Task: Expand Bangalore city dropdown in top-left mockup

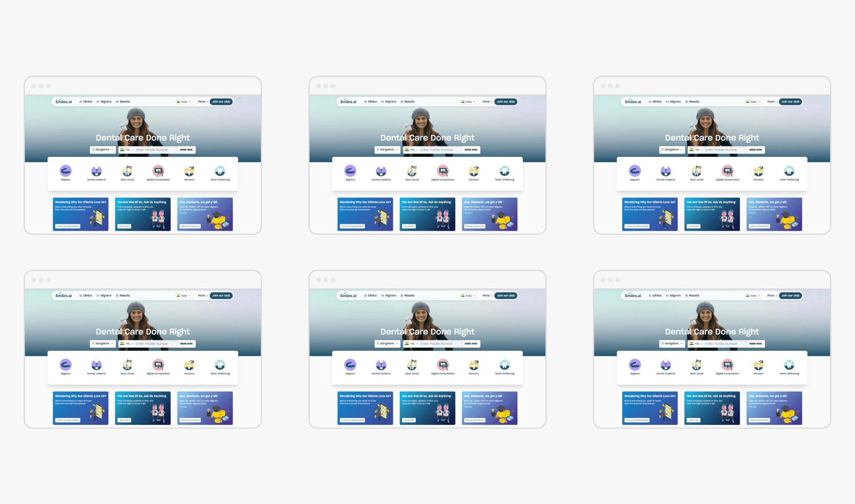Action: pos(103,150)
